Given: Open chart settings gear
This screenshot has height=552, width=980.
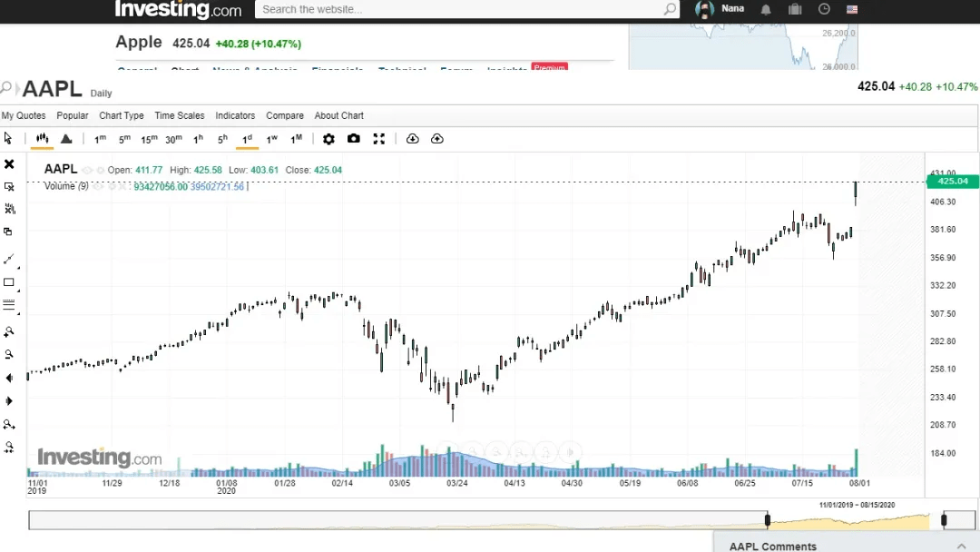Looking at the screenshot, I should (328, 139).
